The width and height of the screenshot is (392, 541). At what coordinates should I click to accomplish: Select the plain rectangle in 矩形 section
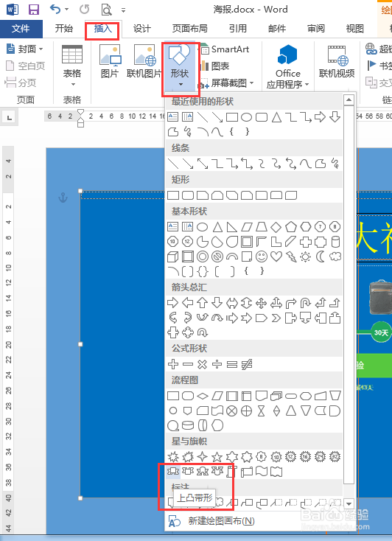[x=173, y=195]
